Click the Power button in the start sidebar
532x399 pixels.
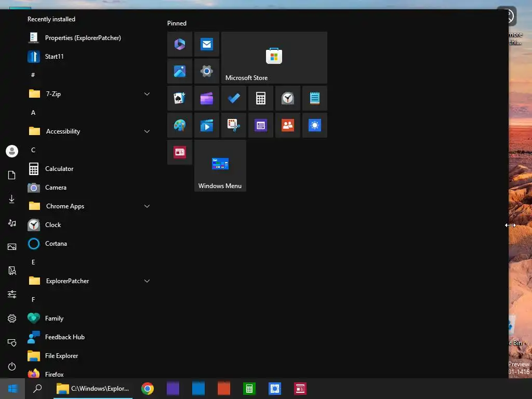point(12,366)
